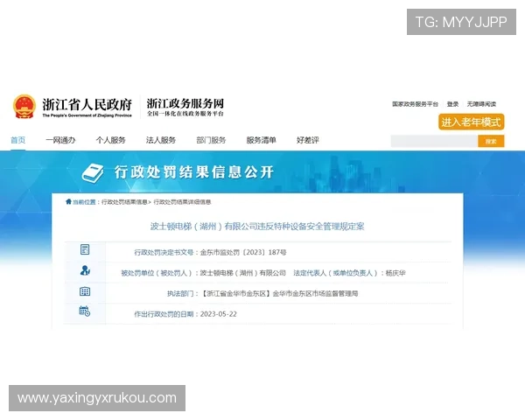Image resolution: width=525 pixels, height=420 pixels.
Task: Click the person icon beside 被处罚单位
Action: click(85, 270)
